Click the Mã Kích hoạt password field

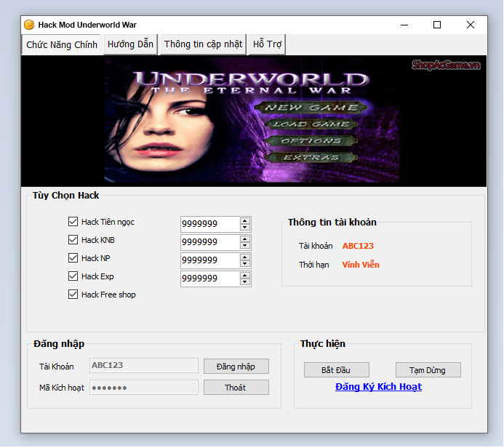144,388
